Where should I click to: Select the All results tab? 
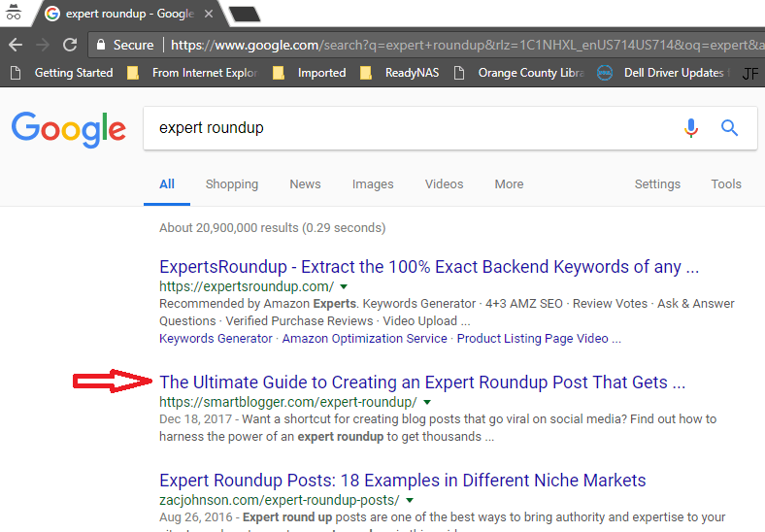167,184
